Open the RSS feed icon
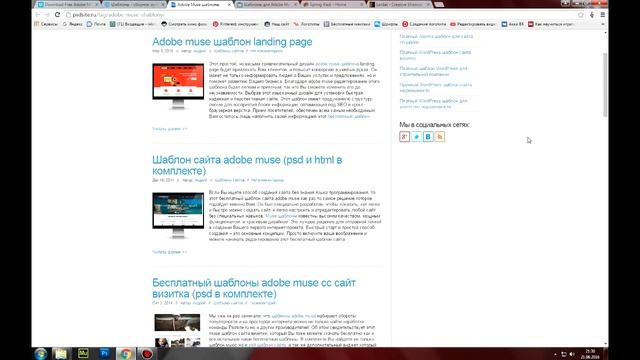 click(440, 137)
